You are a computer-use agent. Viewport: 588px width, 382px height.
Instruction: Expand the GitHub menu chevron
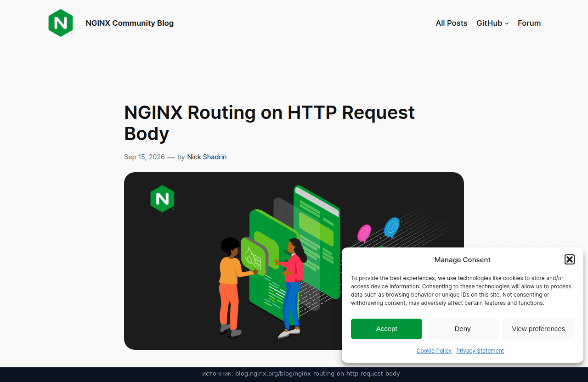[507, 23]
